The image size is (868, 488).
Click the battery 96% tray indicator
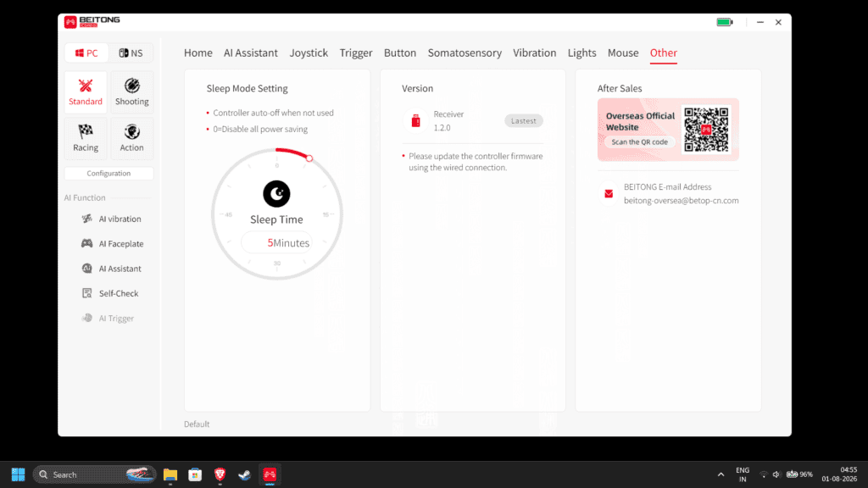coord(800,474)
